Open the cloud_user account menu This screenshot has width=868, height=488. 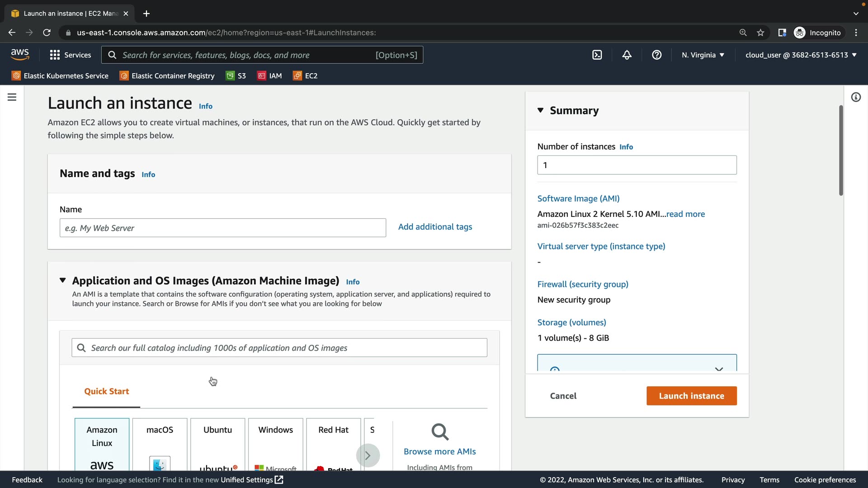[801, 55]
